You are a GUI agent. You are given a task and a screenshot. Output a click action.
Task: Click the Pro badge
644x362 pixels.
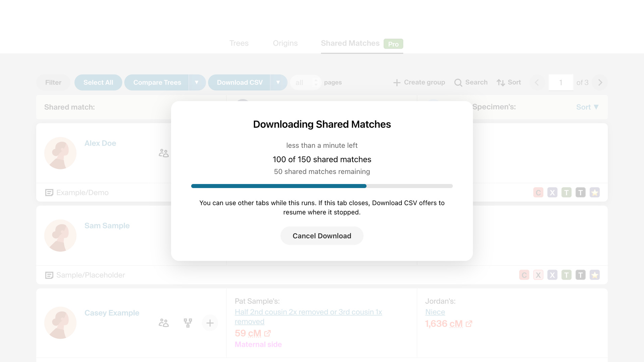pos(393,44)
